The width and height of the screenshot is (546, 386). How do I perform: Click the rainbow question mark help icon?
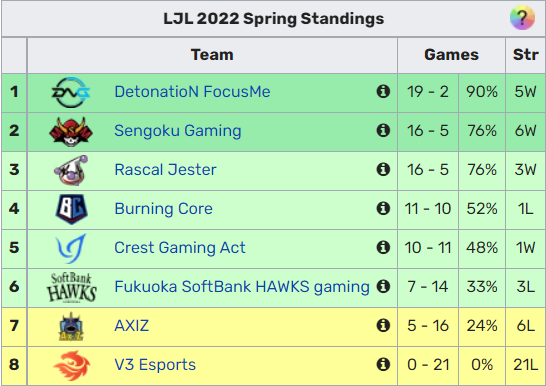tap(522, 17)
